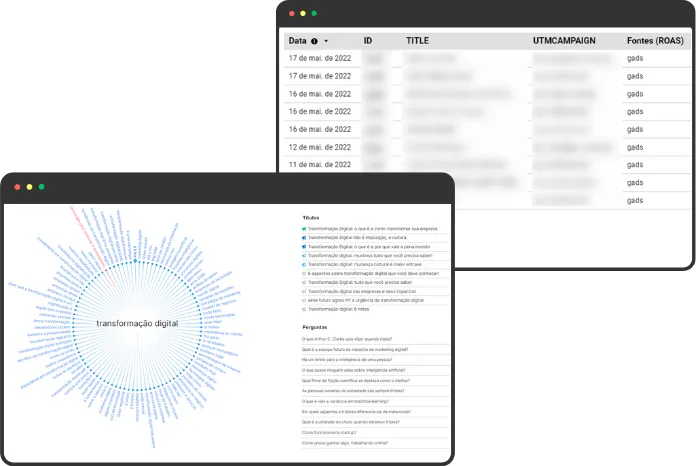Click megaphone icon beside 'não é imposição, é cultura'
The height and width of the screenshot is (466, 700).
(304, 238)
